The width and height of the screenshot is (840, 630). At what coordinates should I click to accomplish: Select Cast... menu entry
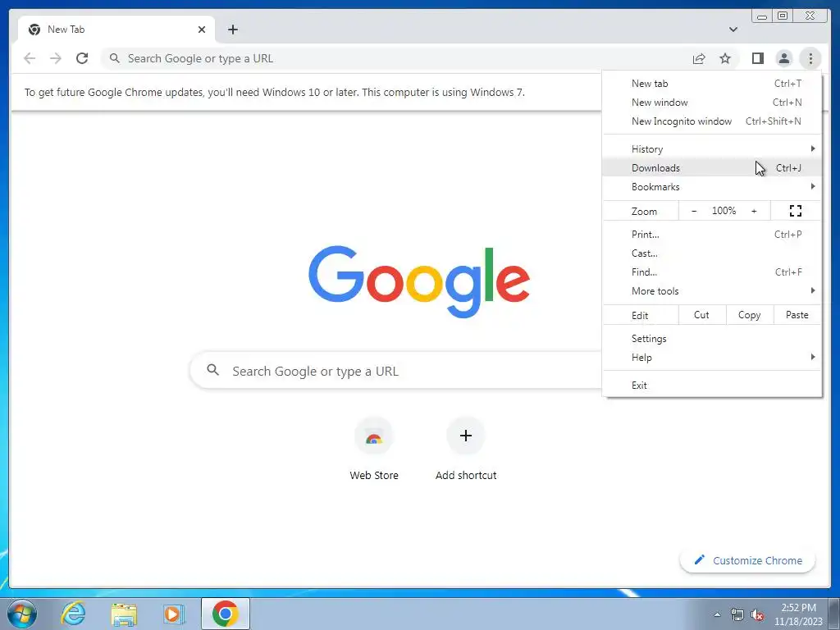[712, 253]
